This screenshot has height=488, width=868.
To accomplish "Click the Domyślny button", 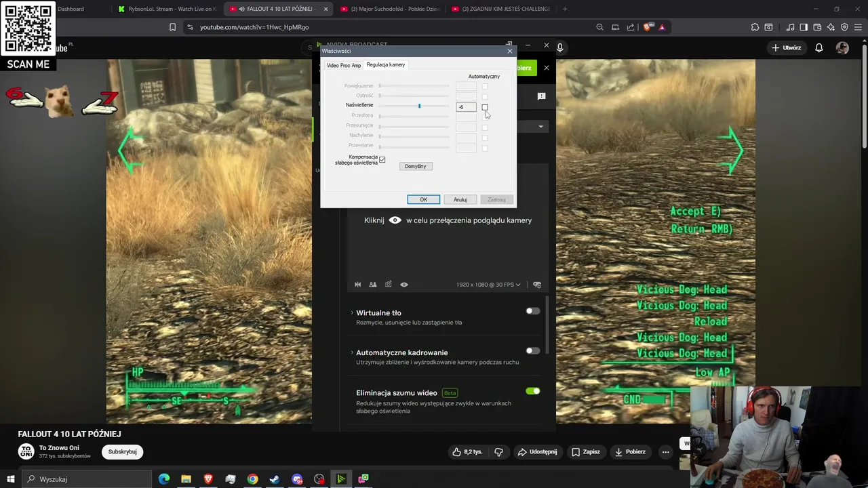I will click(x=416, y=166).
